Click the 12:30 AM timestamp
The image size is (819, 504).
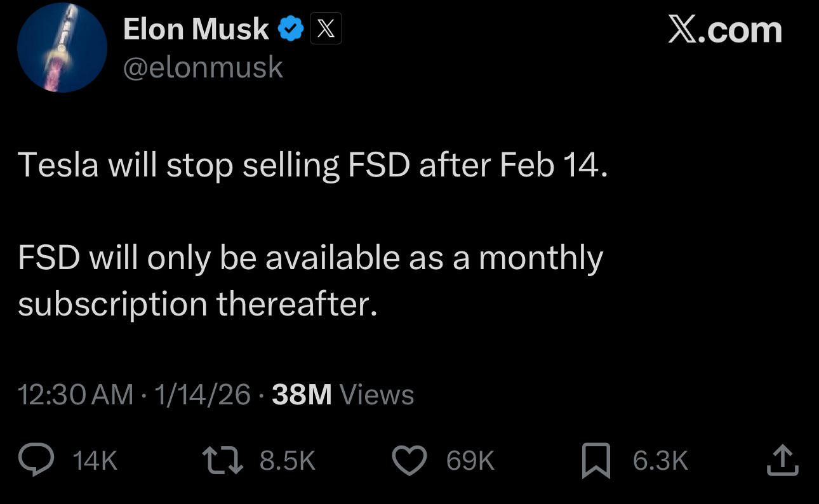pos(76,395)
